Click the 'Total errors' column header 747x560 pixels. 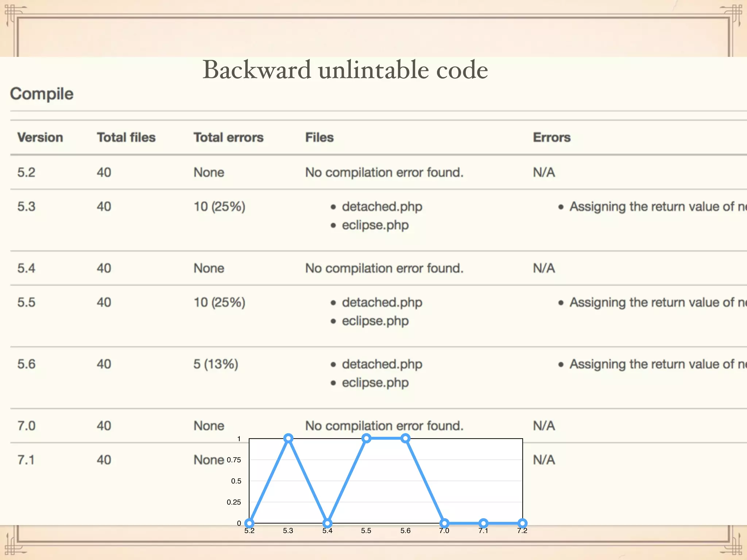coord(228,137)
